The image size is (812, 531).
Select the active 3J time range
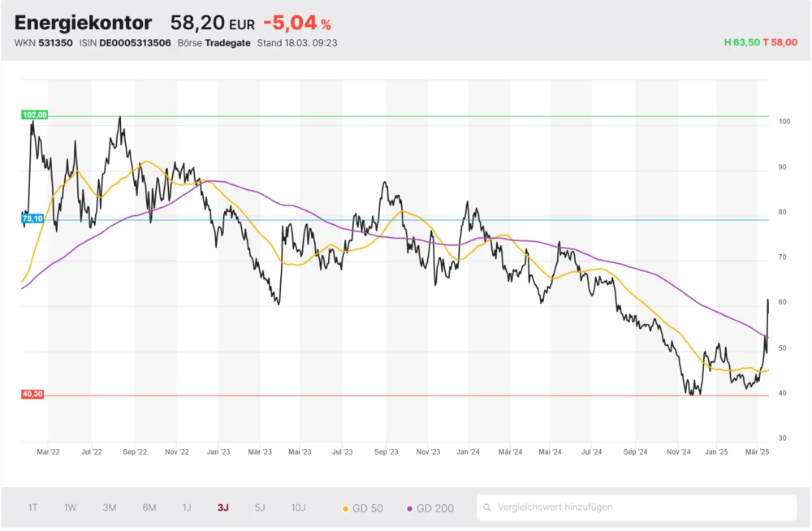(223, 507)
